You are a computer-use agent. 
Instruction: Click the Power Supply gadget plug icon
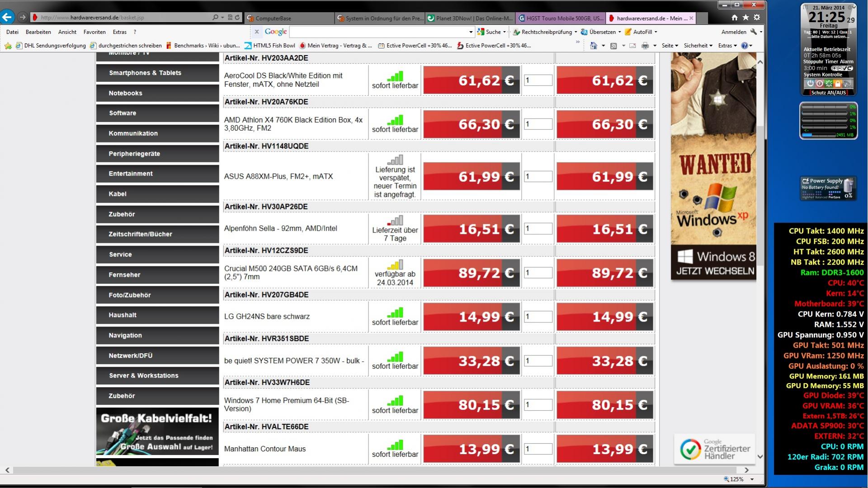coord(848,185)
